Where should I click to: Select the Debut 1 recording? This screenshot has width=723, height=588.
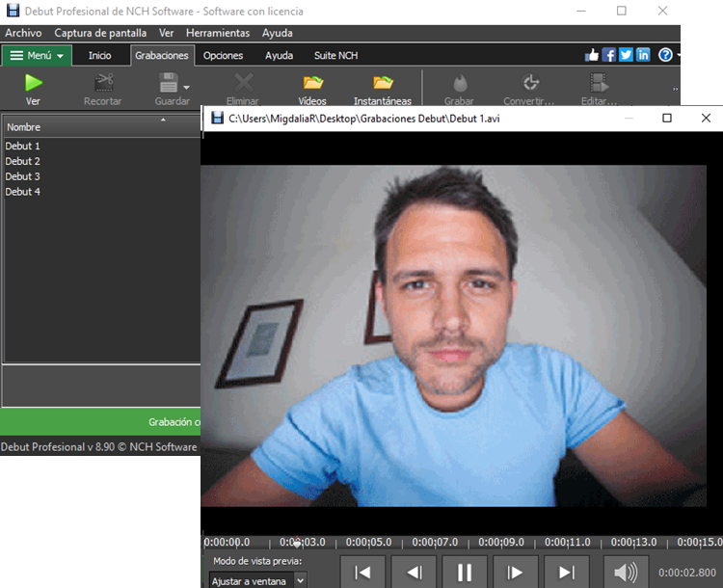point(22,146)
